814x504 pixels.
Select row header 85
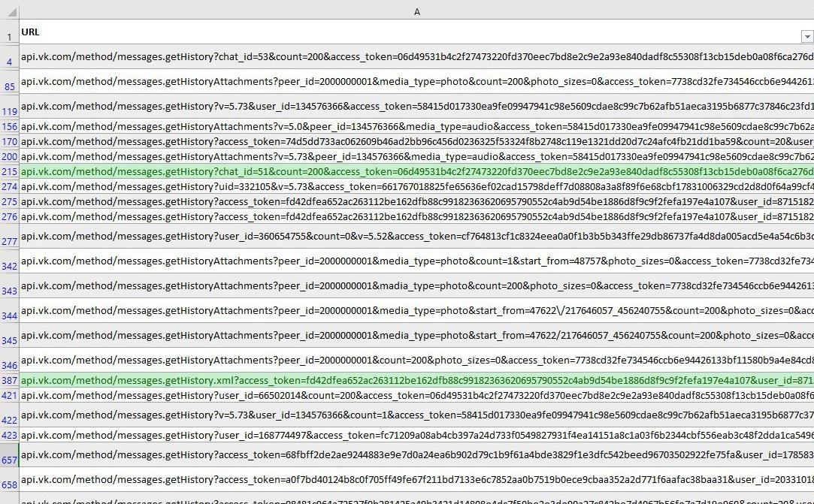click(x=9, y=81)
